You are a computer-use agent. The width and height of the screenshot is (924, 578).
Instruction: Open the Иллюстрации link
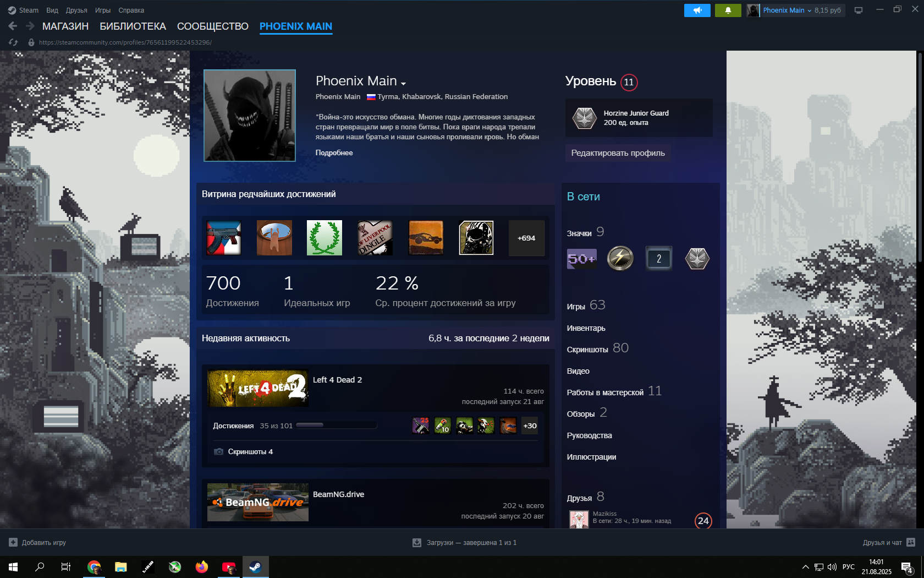tap(592, 457)
